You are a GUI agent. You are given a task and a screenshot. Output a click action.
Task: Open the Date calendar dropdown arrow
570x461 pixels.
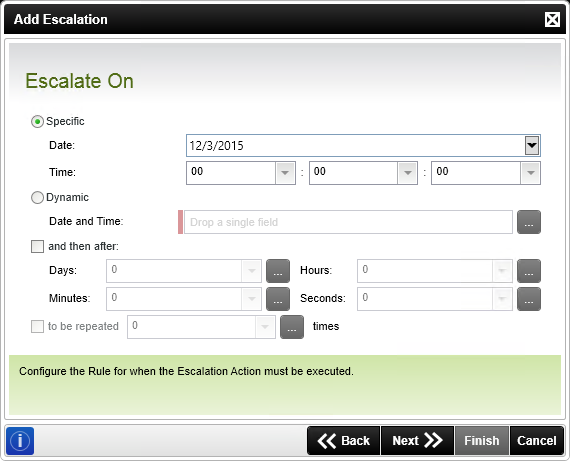(532, 145)
